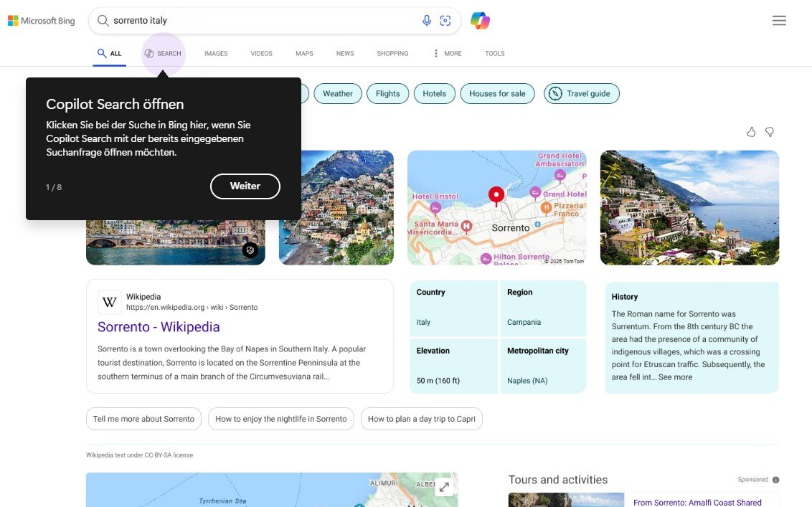
Task: Switch to the ALL tab
Action: [x=109, y=53]
